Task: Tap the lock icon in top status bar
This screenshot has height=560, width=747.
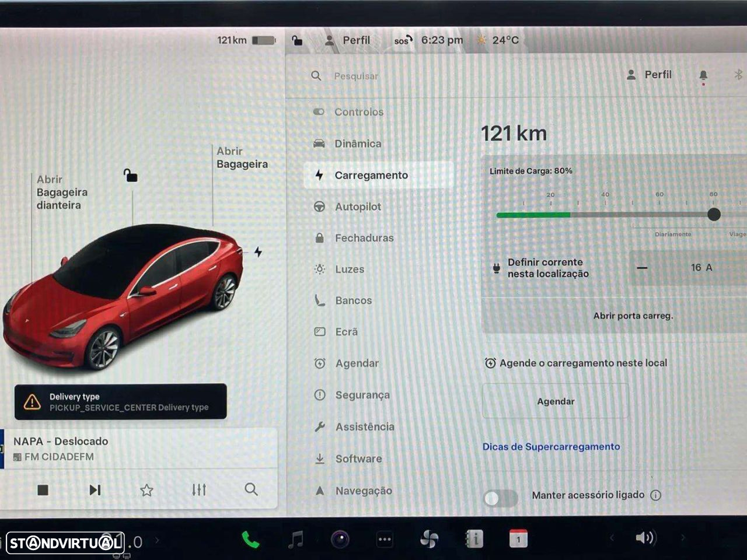Action: pyautogui.click(x=297, y=40)
